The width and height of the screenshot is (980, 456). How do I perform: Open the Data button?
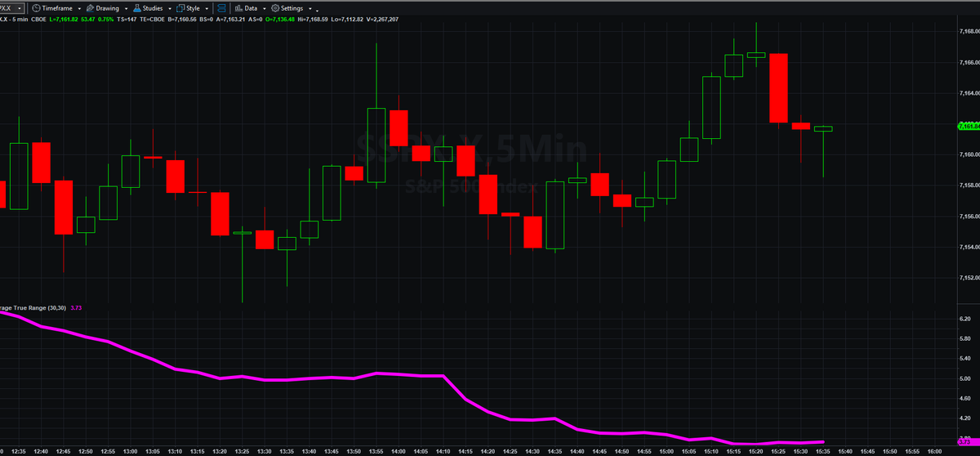(x=245, y=7)
